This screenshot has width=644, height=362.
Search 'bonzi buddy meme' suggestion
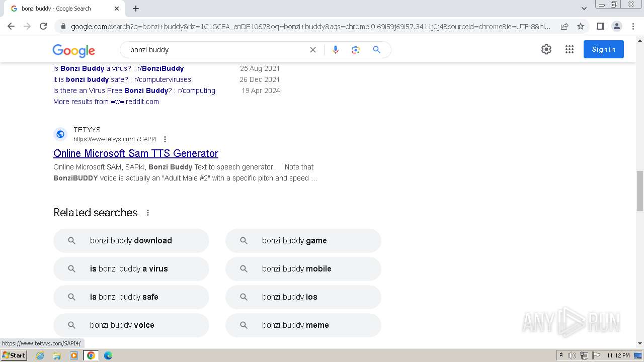(303, 325)
